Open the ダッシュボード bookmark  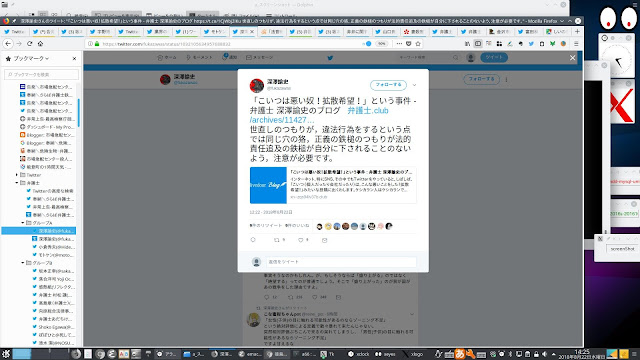[x=47, y=127]
